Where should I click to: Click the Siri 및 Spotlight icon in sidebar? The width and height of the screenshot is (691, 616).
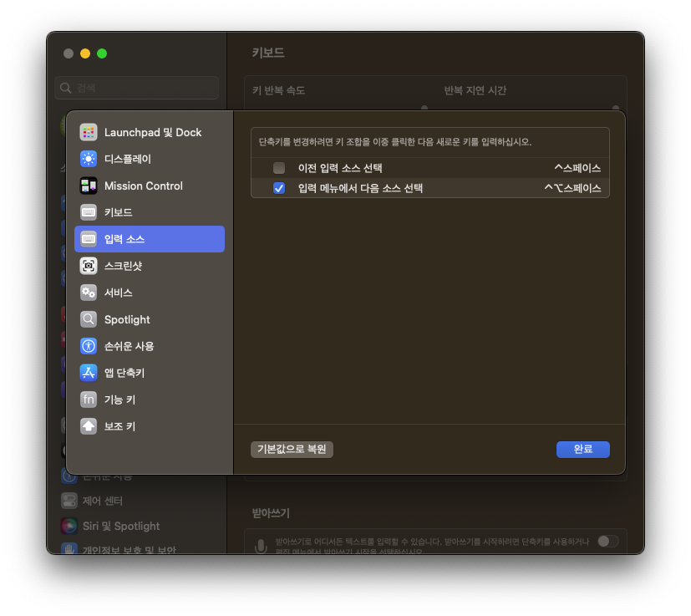pos(69,526)
